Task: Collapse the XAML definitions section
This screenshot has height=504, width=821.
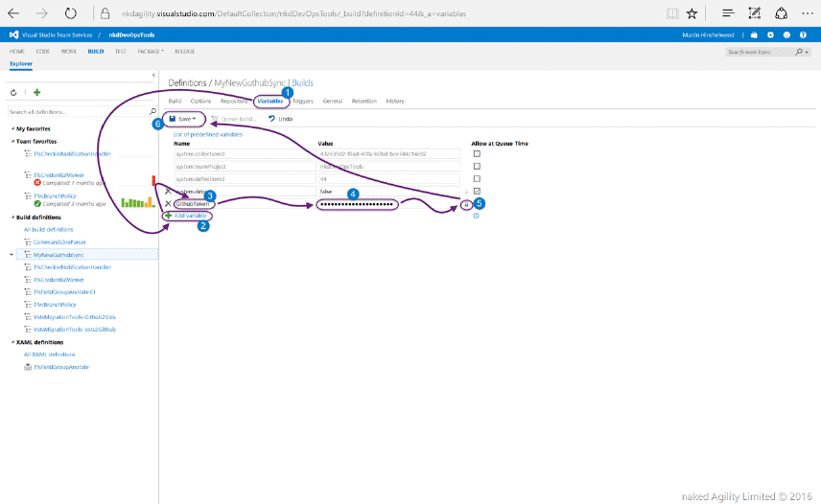Action: [x=12, y=342]
